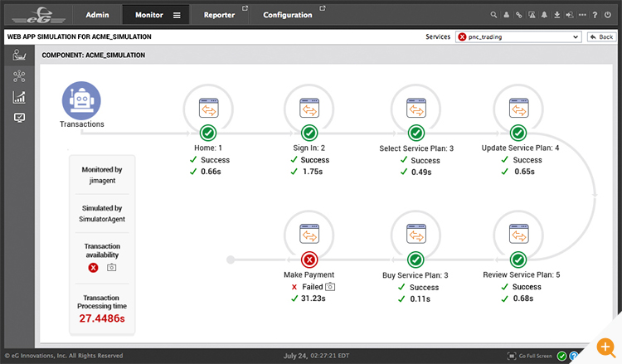Click Update Service Plan: 4 page icon
Image resolution: width=622 pixels, height=364 pixels.
(x=519, y=108)
